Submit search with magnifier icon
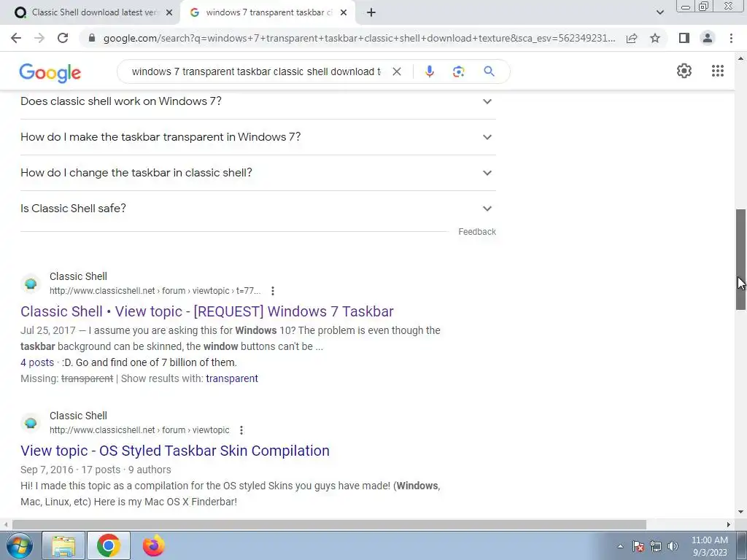Image resolution: width=747 pixels, height=560 pixels. pyautogui.click(x=489, y=71)
